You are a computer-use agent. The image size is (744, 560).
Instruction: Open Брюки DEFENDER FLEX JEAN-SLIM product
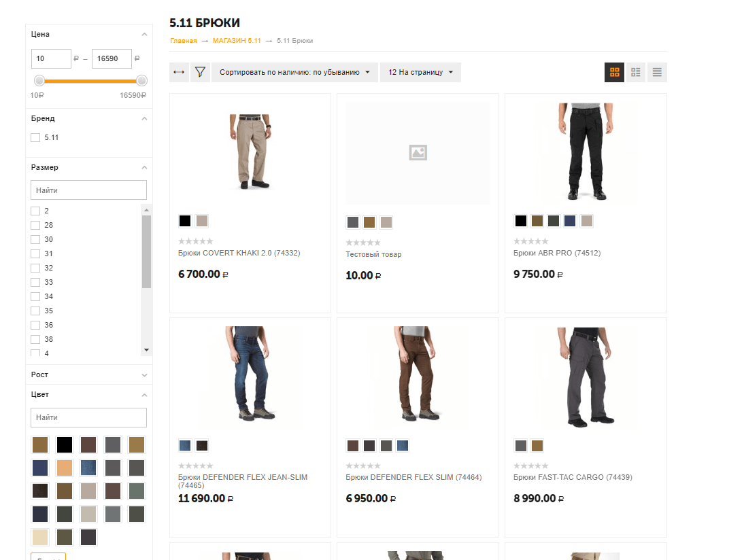(243, 481)
